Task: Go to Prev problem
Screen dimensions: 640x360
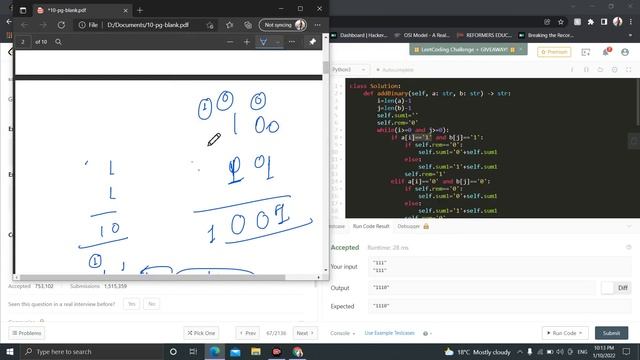Action: 248,333
